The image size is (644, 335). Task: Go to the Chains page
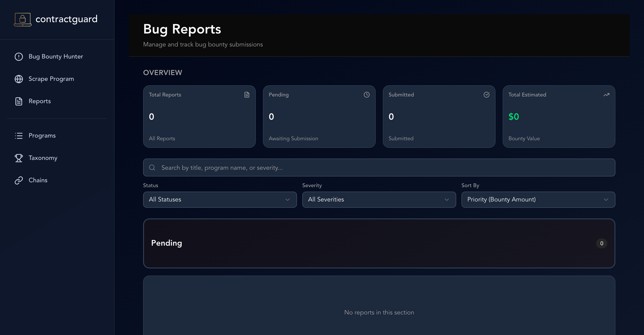(38, 180)
